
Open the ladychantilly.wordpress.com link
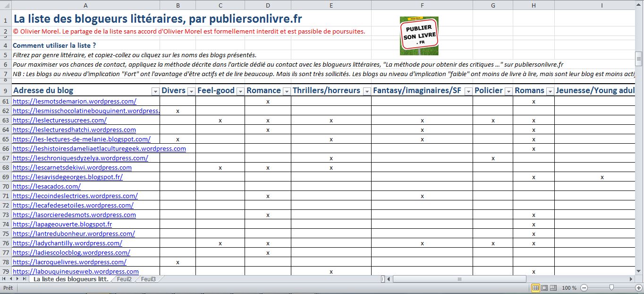point(68,243)
